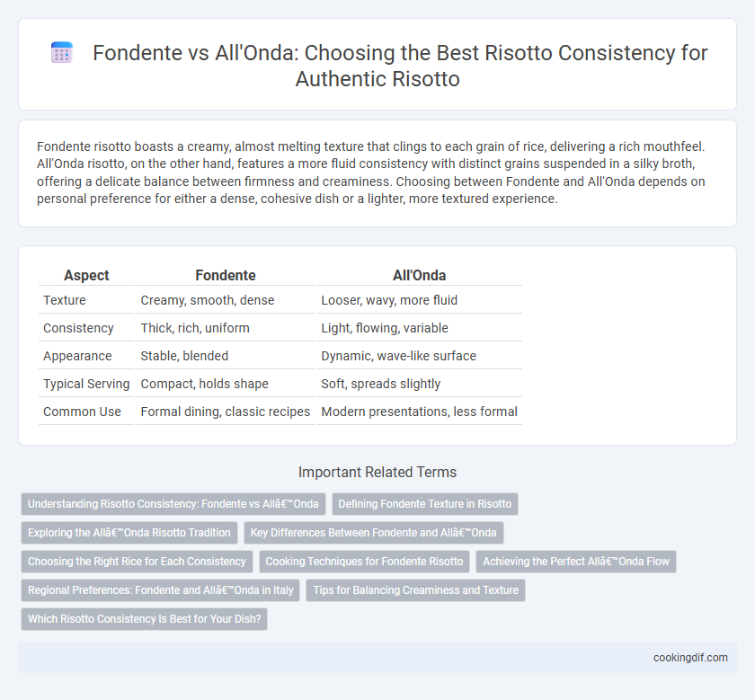Click the 'Important Related Terms' heading
The image size is (755, 700).
tap(377, 473)
